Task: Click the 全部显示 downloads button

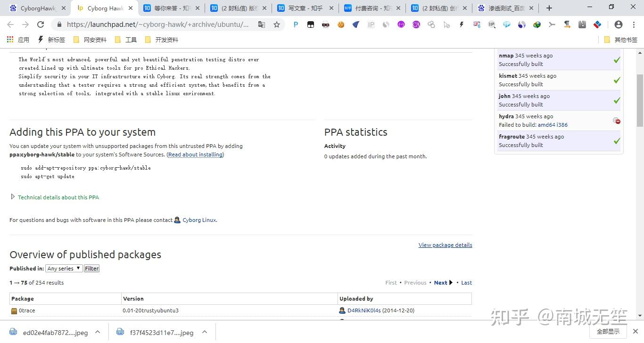Action: [x=608, y=332]
